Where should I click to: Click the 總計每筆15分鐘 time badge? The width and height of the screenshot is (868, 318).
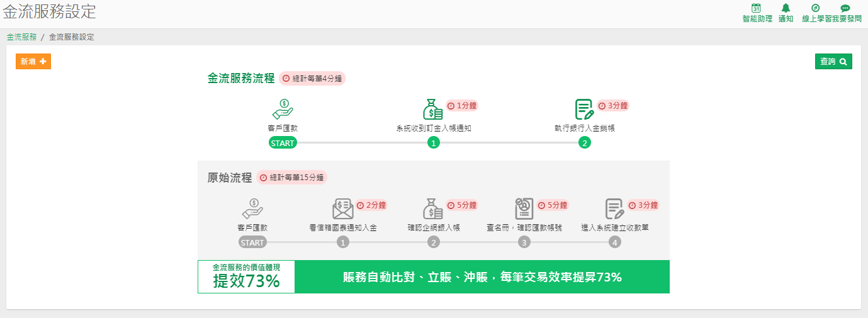[291, 178]
